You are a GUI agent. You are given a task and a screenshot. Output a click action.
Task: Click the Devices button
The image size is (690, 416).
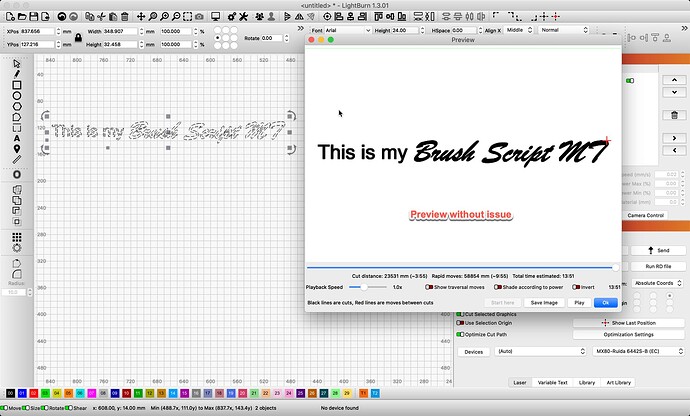(473, 352)
